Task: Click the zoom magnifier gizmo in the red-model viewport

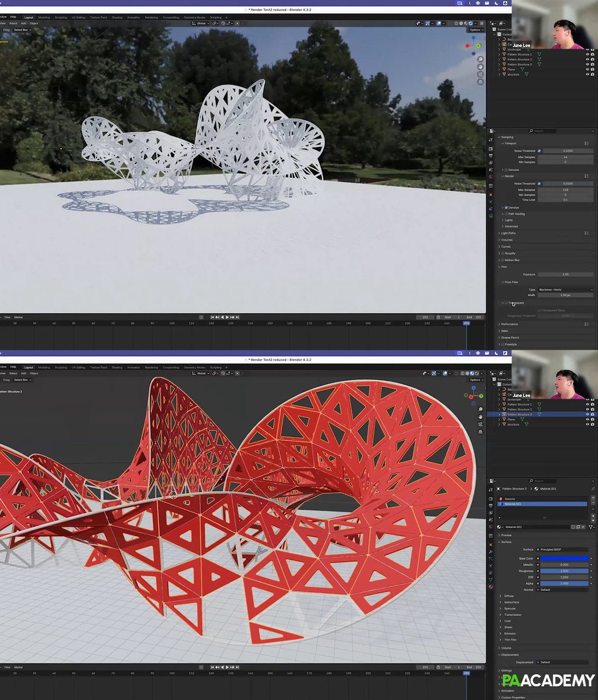Action: (x=480, y=409)
